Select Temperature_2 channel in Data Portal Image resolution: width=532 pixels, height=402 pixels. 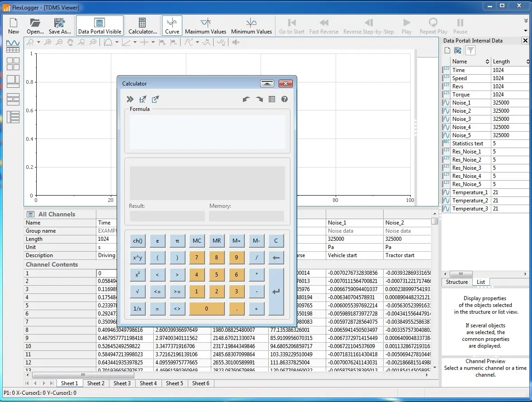(x=486, y=200)
